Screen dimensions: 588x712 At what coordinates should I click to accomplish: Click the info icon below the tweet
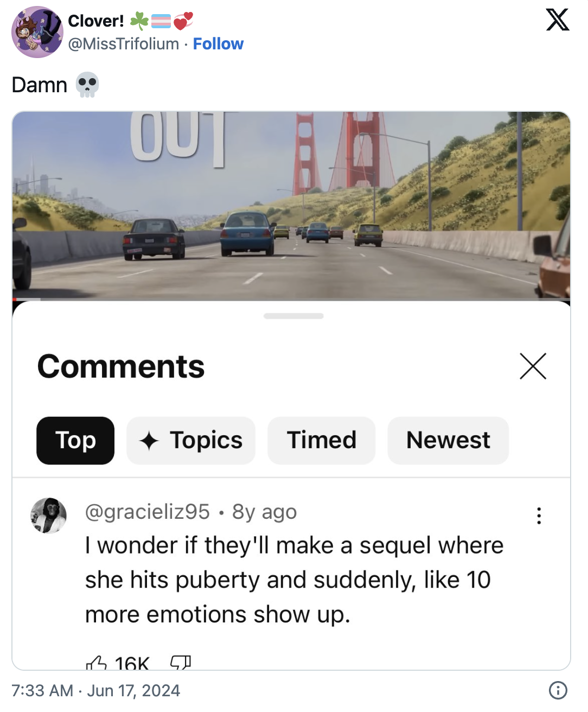click(x=558, y=690)
